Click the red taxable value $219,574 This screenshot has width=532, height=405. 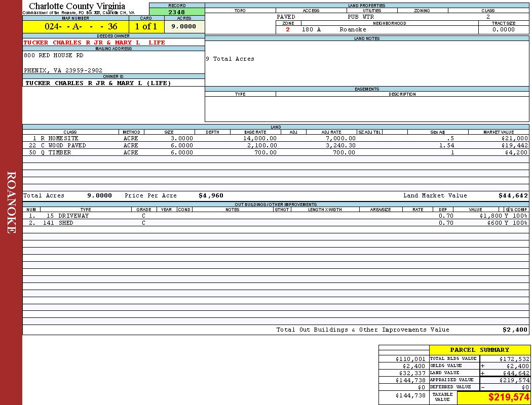click(x=509, y=397)
